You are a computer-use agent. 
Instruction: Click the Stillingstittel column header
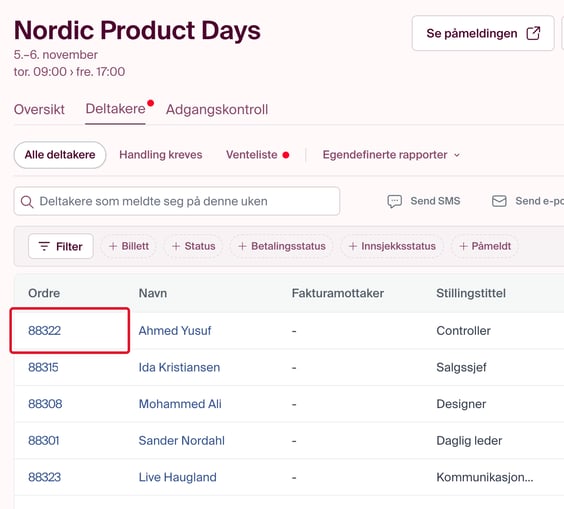(471, 293)
